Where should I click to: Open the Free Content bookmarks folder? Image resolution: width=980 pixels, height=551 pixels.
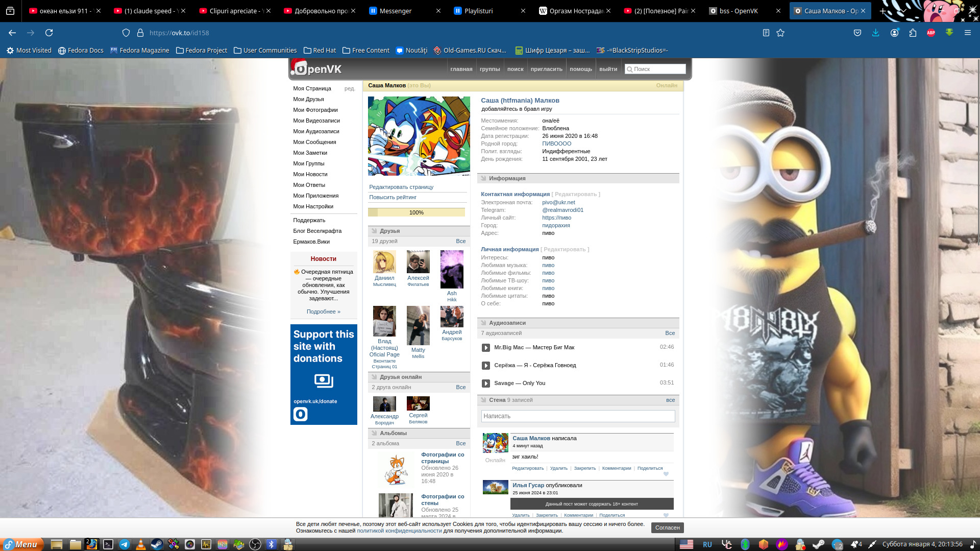[x=365, y=50]
